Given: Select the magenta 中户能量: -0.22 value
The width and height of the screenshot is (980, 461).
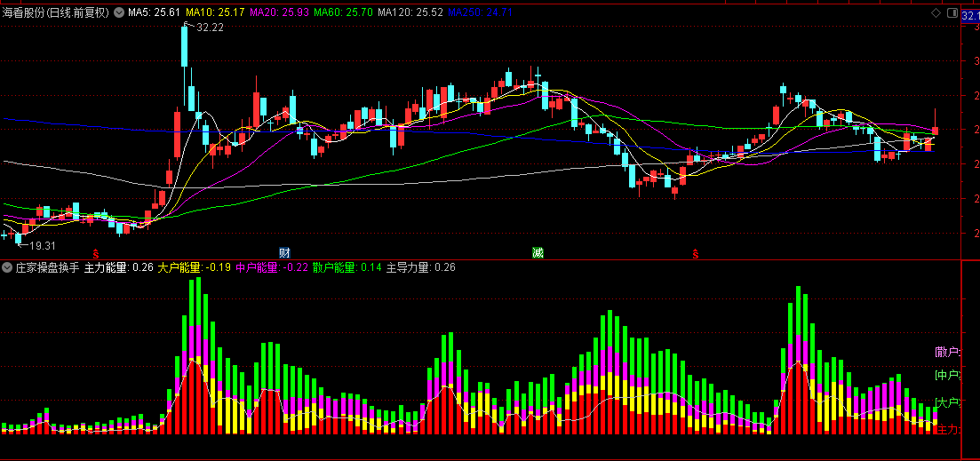Looking at the screenshot, I should (272, 268).
